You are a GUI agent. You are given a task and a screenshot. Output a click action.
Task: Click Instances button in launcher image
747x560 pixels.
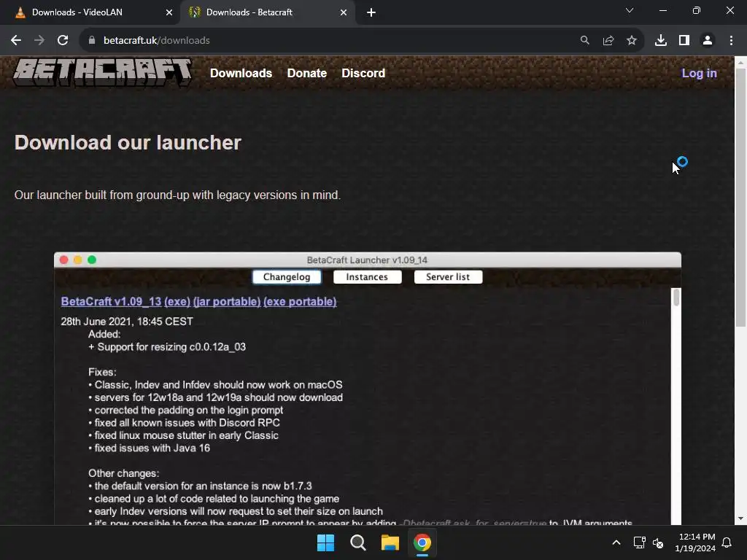(367, 276)
